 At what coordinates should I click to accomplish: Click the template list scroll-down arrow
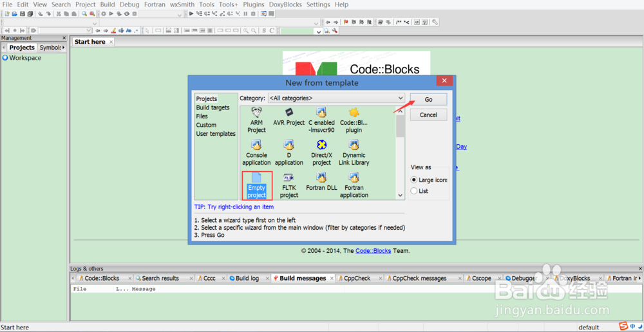tap(401, 196)
